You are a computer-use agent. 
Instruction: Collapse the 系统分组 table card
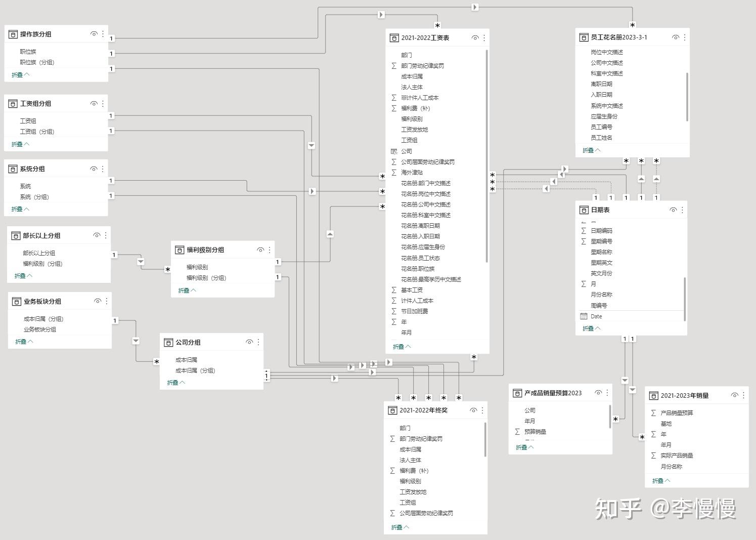21,209
